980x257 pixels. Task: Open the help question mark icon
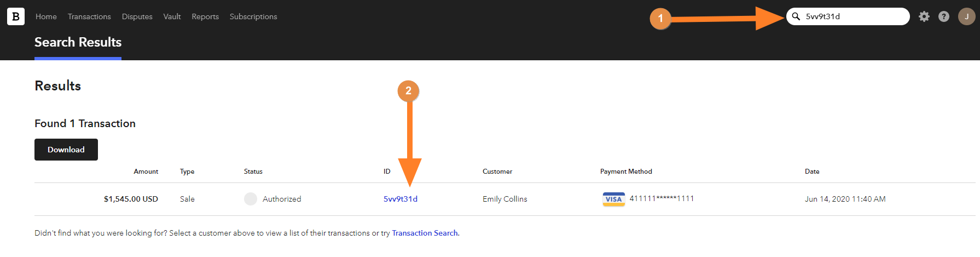coord(944,16)
